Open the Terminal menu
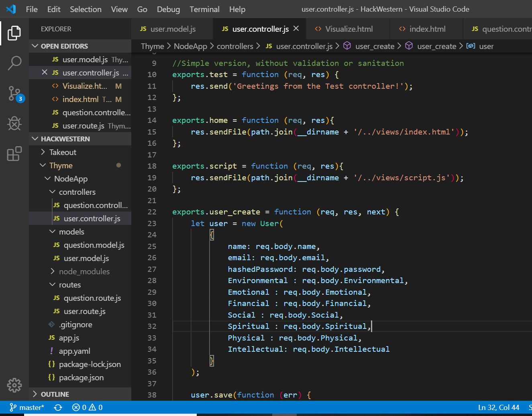This screenshot has height=416, width=532. 204,9
